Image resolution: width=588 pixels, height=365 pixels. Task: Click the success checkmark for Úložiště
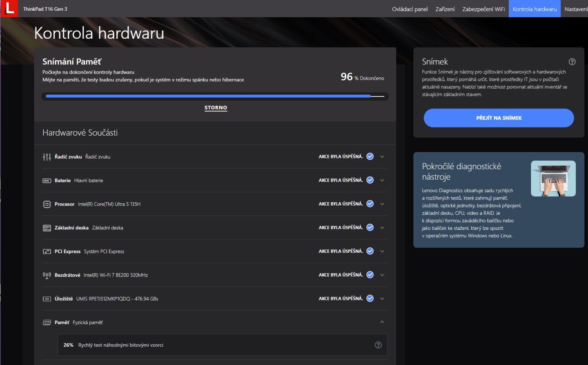[370, 298]
